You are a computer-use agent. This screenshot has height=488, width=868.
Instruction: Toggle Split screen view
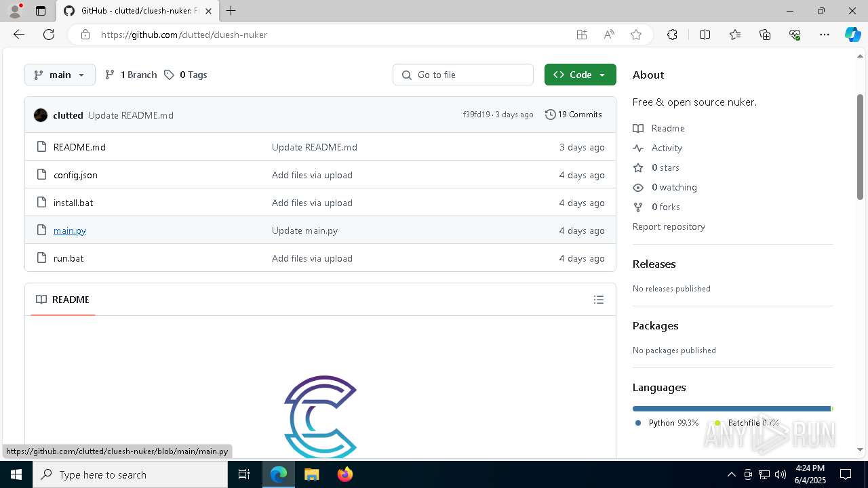705,35
